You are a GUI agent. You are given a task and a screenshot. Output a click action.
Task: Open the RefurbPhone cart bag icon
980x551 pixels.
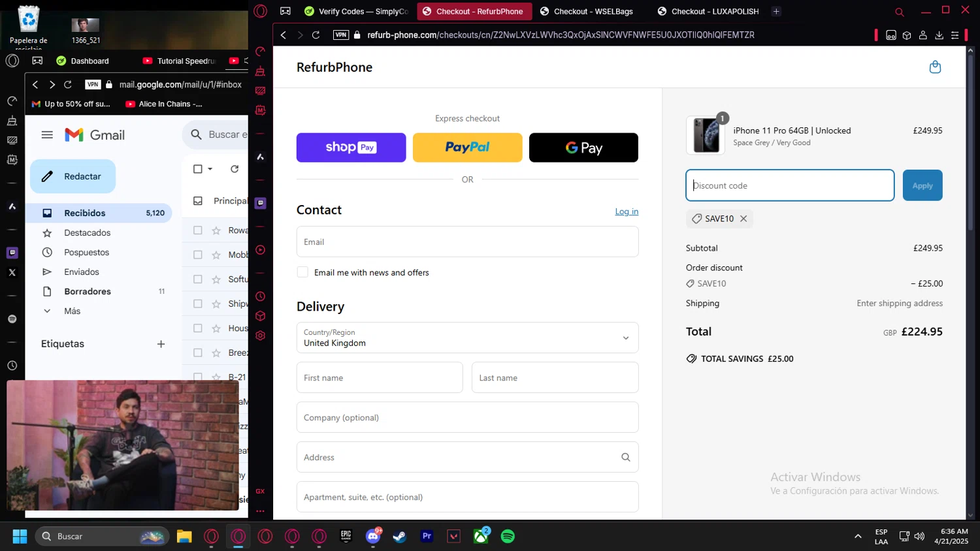coord(935,67)
